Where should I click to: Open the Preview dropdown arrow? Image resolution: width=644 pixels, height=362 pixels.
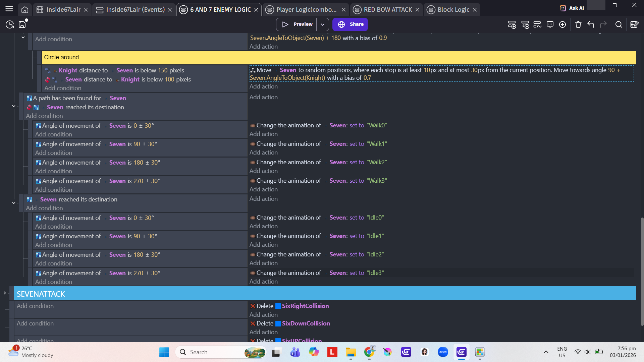click(322, 24)
